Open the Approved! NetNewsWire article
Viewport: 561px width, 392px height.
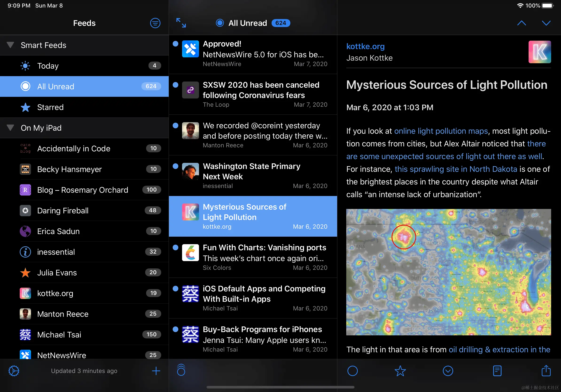tap(253, 54)
